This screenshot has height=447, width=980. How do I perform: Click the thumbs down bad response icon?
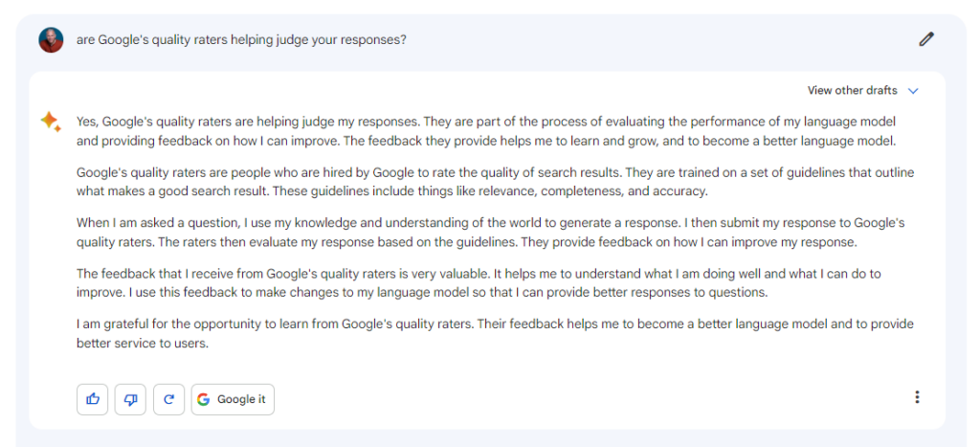click(x=130, y=399)
